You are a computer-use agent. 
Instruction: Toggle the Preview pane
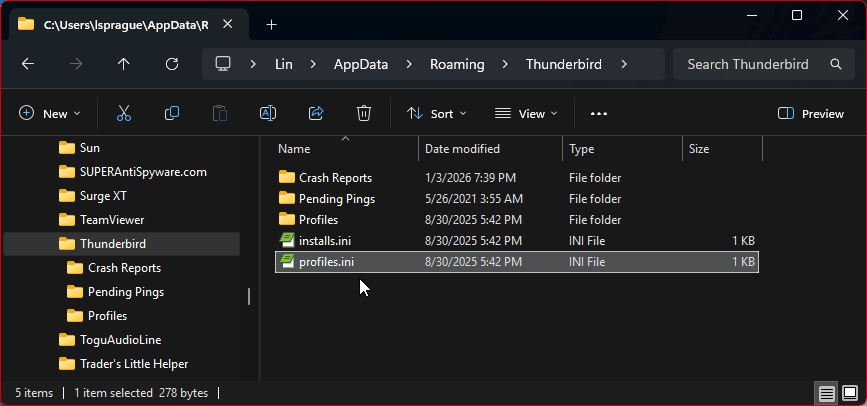(811, 114)
